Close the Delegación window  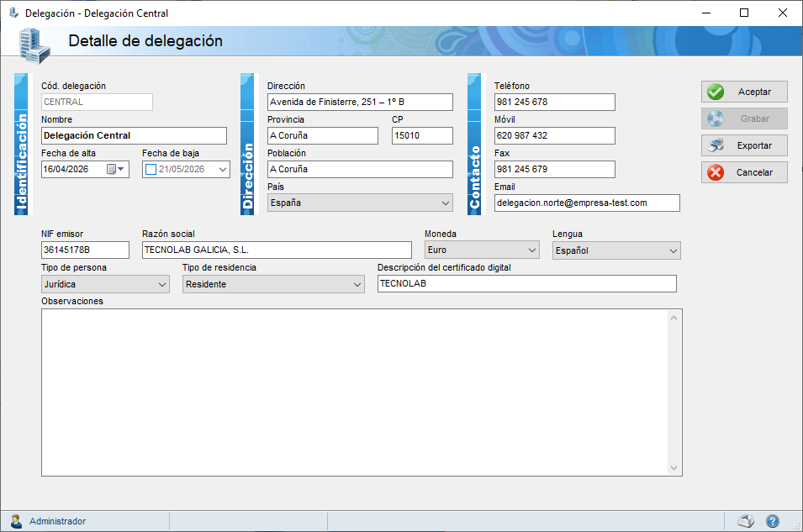783,13
